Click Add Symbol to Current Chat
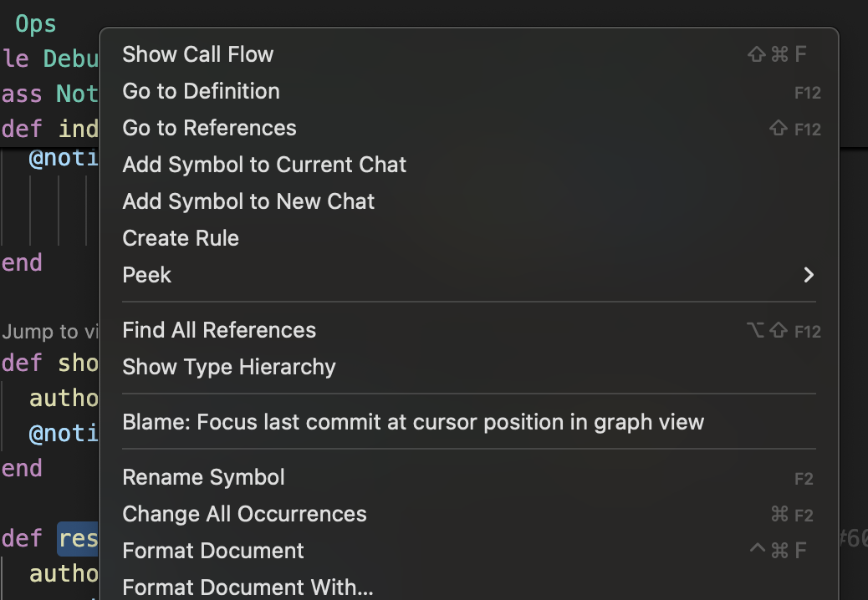 [x=469, y=165]
